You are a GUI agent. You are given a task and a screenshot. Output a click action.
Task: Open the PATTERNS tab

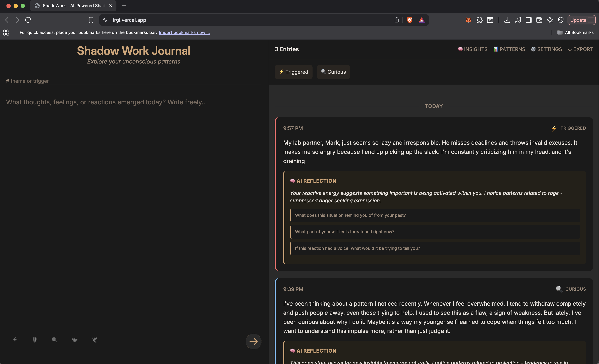(x=509, y=49)
